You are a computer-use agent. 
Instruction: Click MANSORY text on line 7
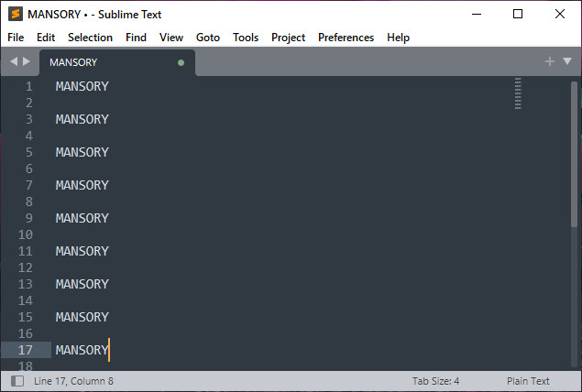click(x=82, y=185)
